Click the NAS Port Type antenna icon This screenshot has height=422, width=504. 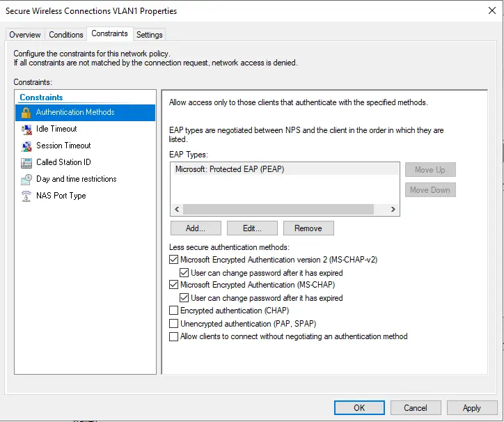point(26,196)
